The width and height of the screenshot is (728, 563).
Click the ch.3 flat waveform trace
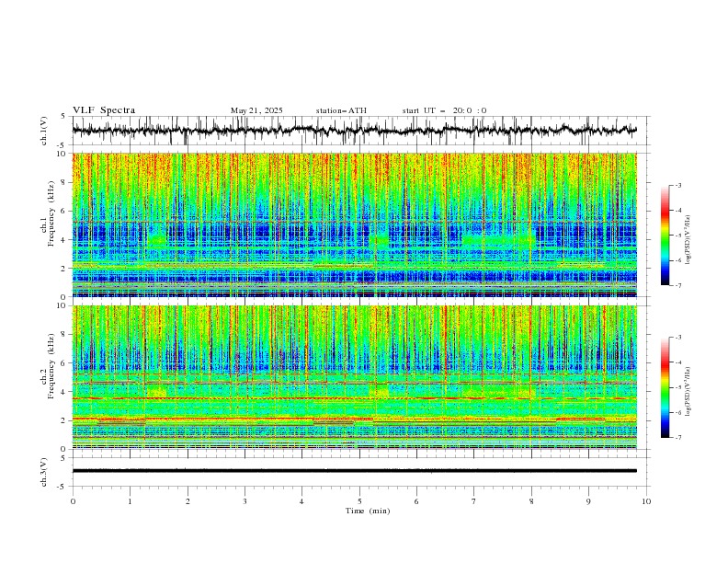click(x=355, y=471)
